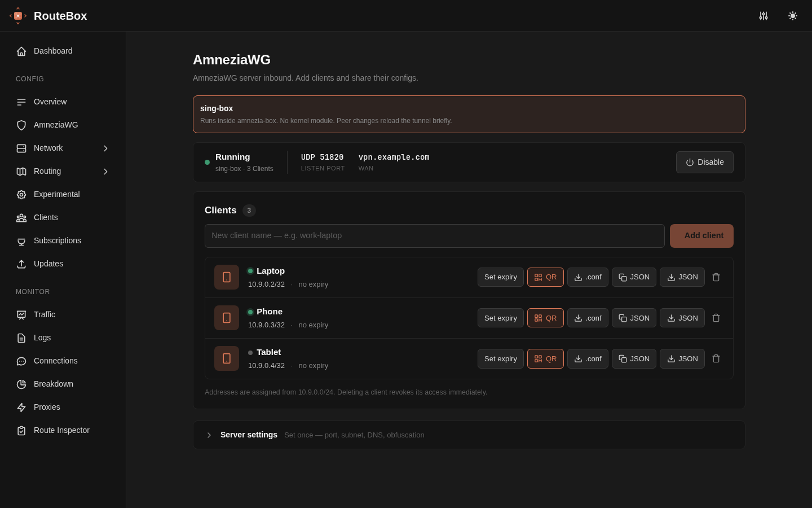Download .conf for Tablet
This screenshot has width=812, height=508.
(588, 358)
